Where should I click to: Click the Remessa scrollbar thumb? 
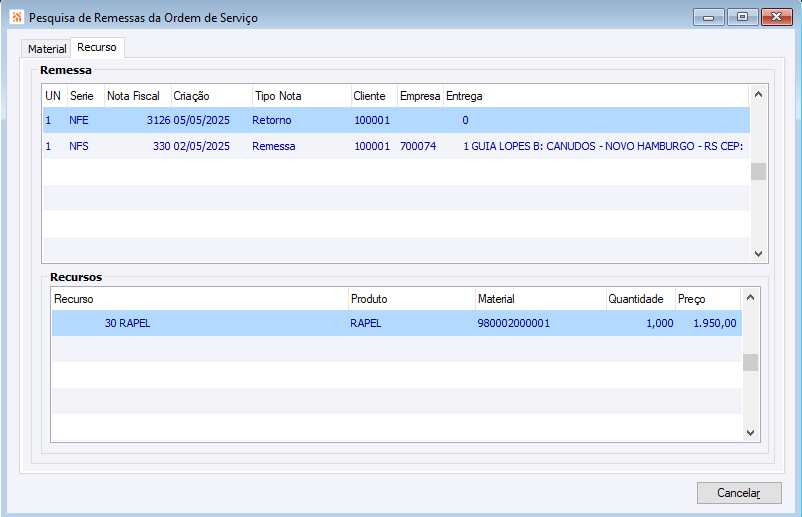click(758, 171)
